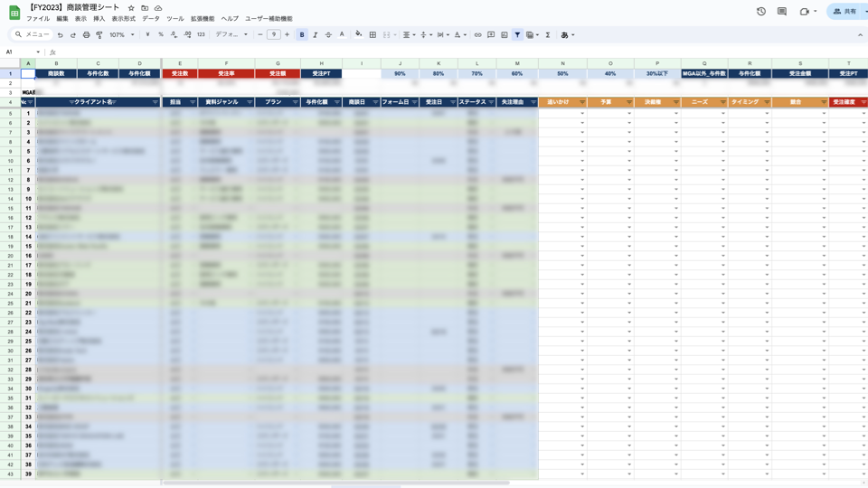Open the 表示形式 menu
The height and width of the screenshot is (488, 868).
click(x=123, y=19)
